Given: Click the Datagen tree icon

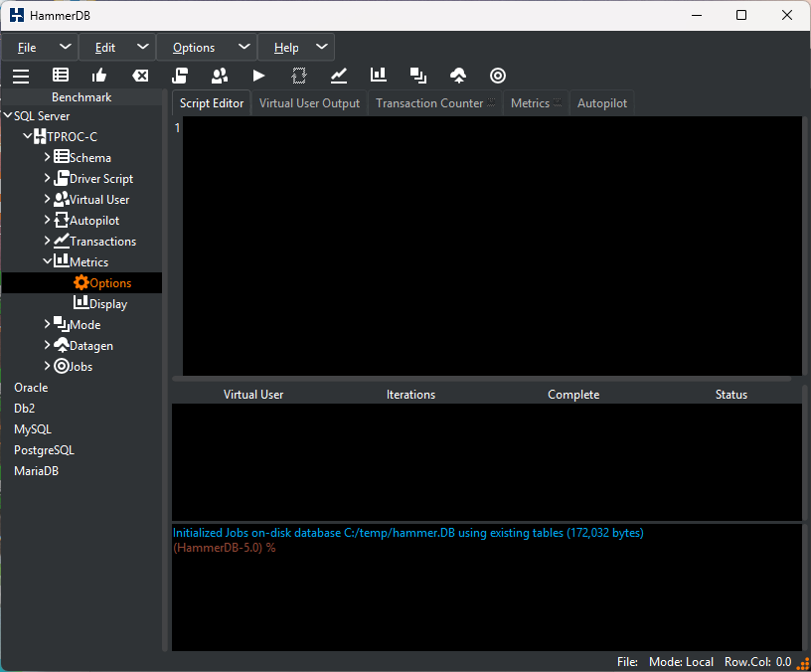Looking at the screenshot, I should (62, 345).
